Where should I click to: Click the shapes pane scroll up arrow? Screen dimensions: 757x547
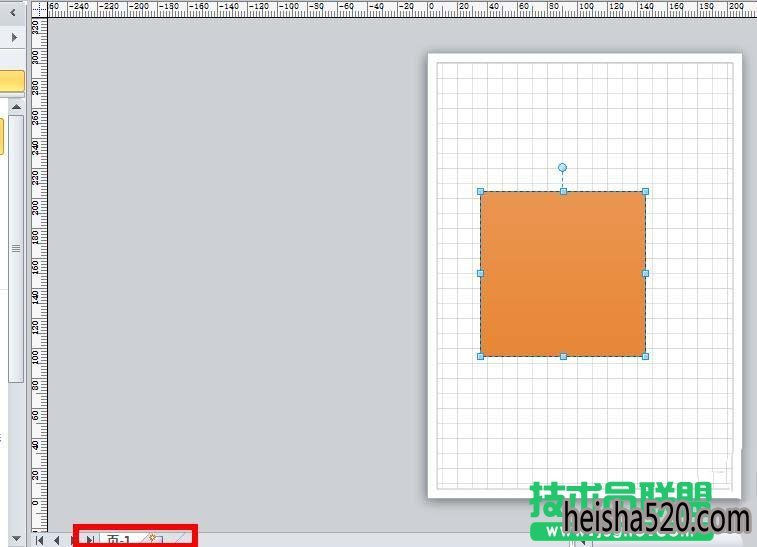(x=16, y=107)
